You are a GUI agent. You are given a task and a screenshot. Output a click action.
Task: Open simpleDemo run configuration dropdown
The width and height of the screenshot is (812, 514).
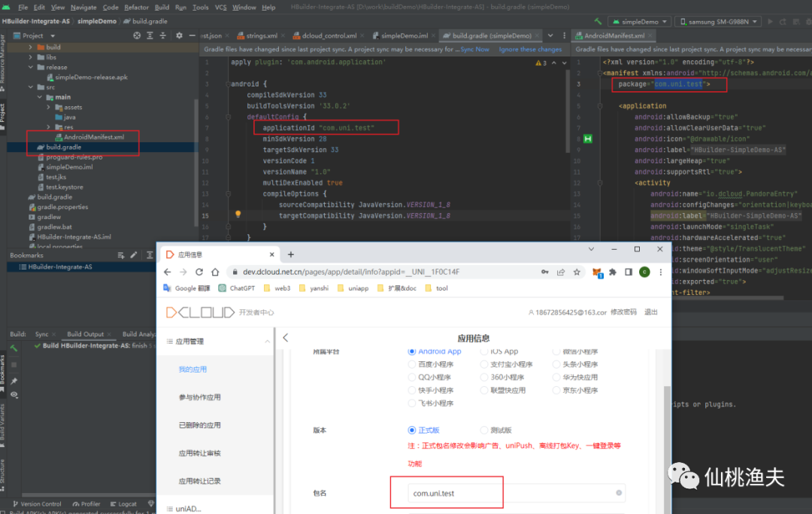click(x=640, y=22)
